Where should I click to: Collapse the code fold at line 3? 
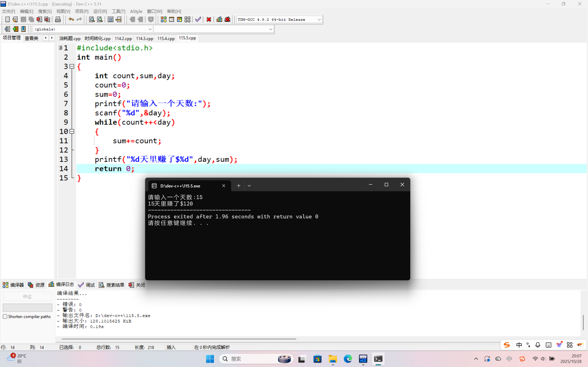[x=72, y=66]
